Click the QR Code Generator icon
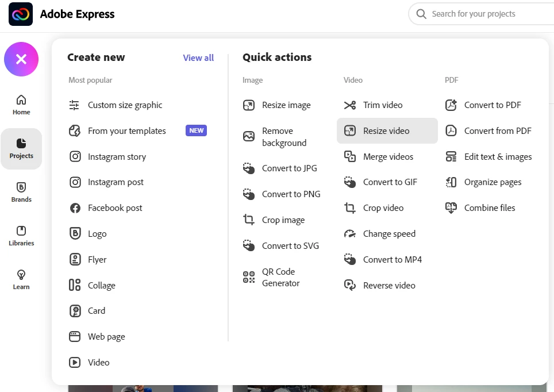554x392 pixels. pyautogui.click(x=249, y=278)
